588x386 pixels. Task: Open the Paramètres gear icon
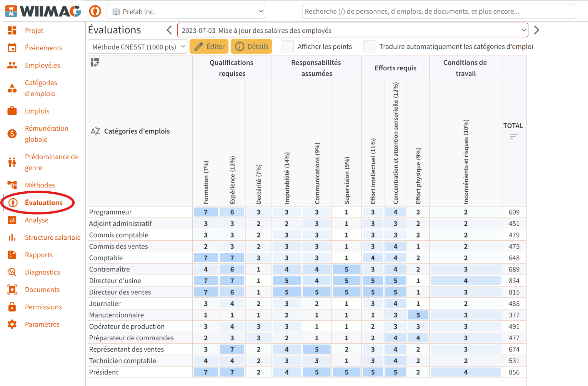click(12, 324)
